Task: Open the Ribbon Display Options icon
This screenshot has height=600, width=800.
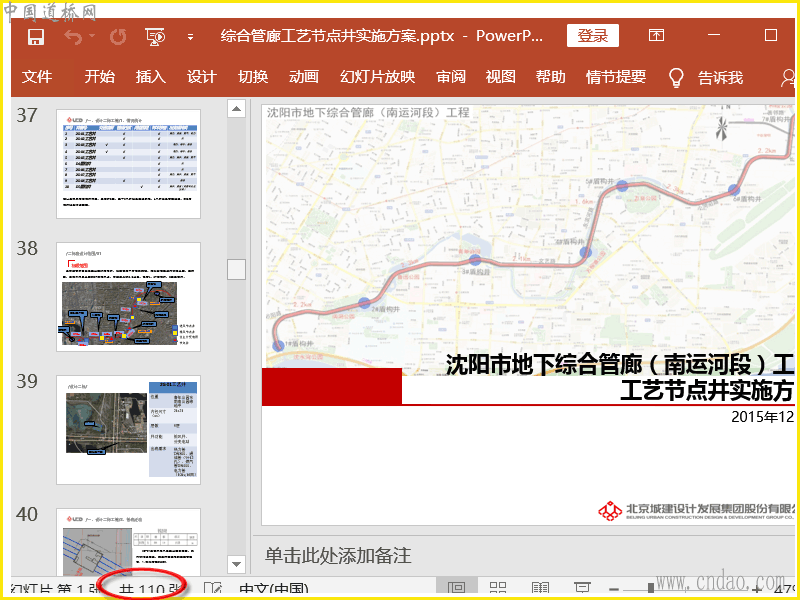Action: (656, 36)
